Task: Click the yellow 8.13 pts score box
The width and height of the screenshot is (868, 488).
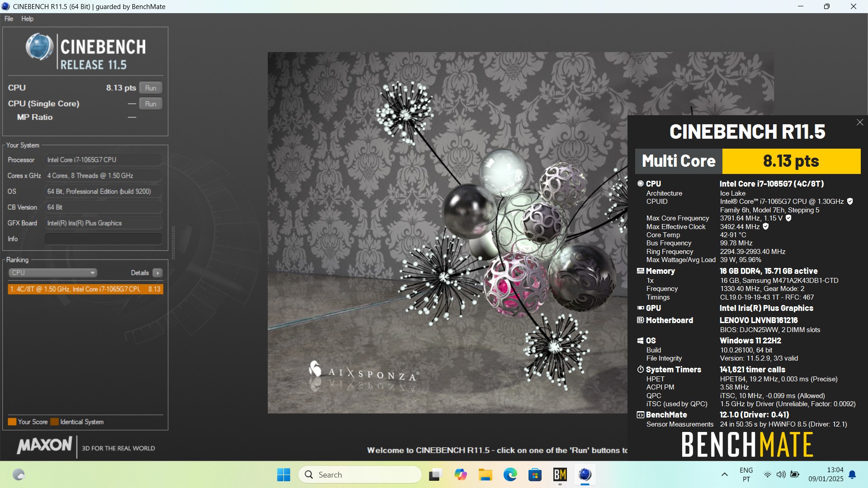Action: [791, 161]
